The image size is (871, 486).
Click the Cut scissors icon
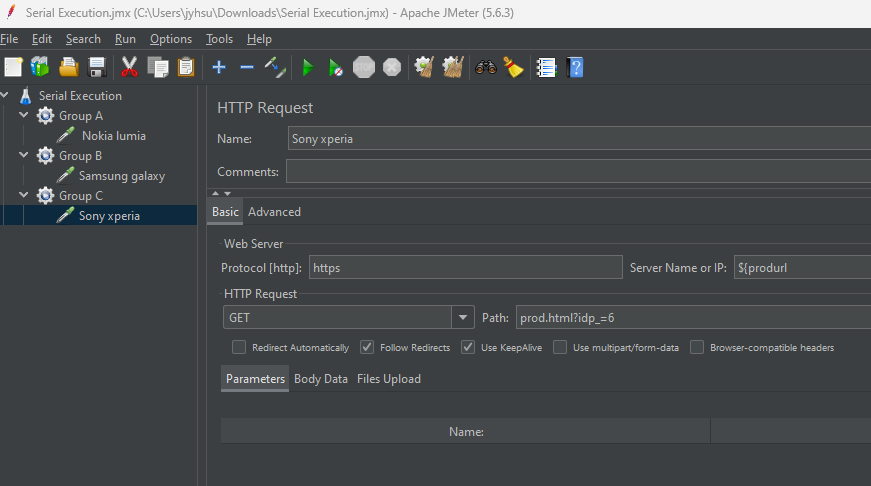click(129, 67)
